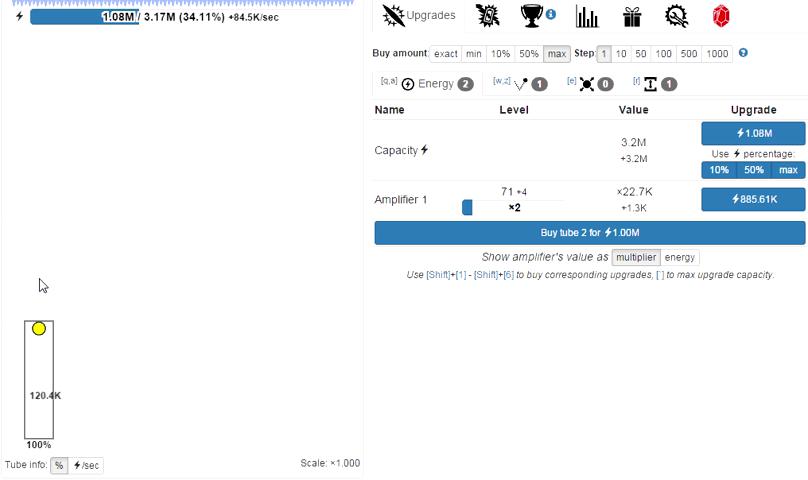
Task: Set step size to 100
Action: tap(662, 54)
